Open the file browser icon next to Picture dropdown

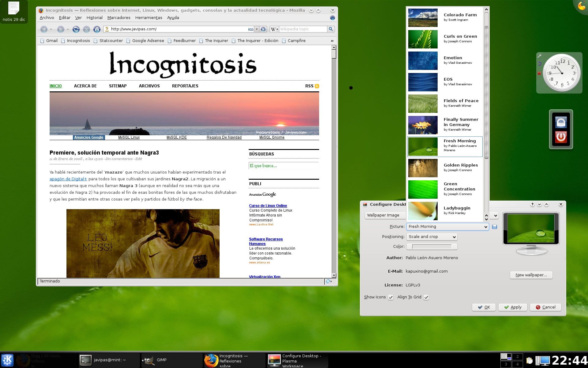(494, 227)
